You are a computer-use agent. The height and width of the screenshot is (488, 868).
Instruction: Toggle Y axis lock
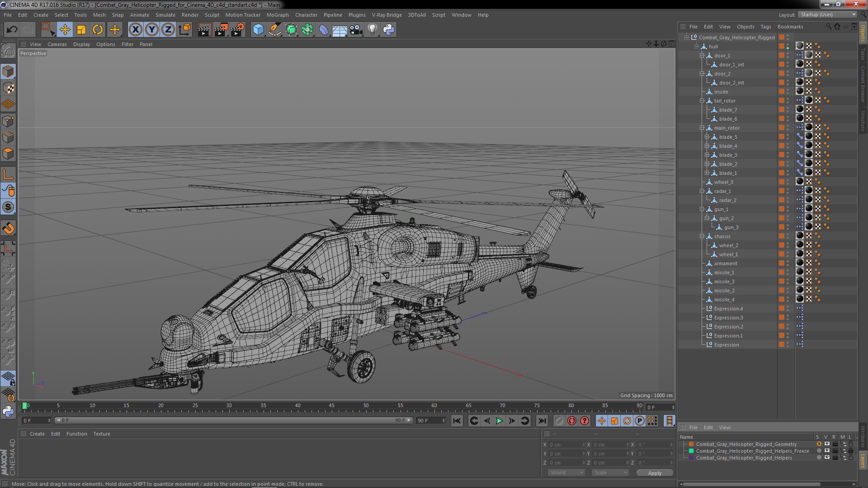coord(152,30)
